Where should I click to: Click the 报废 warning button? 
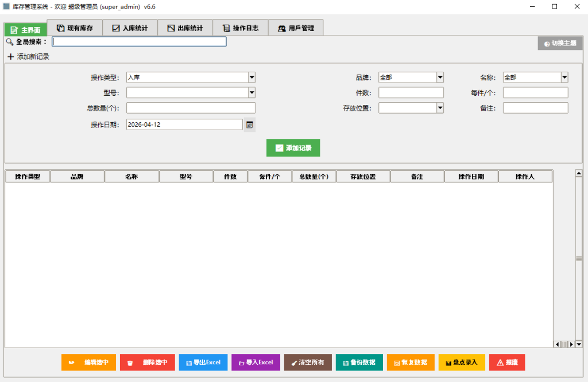[507, 362]
